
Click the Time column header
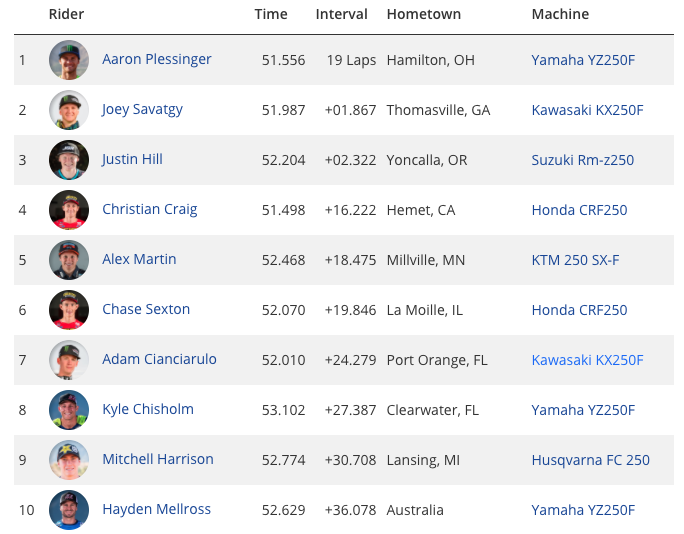click(x=271, y=14)
